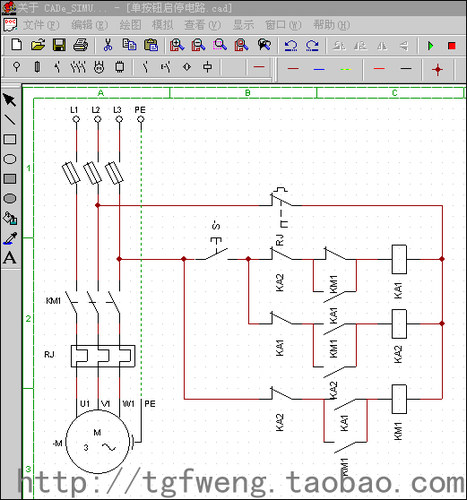Click the three-phase motor M symbol
This screenshot has width=467, height=500.
click(x=97, y=442)
